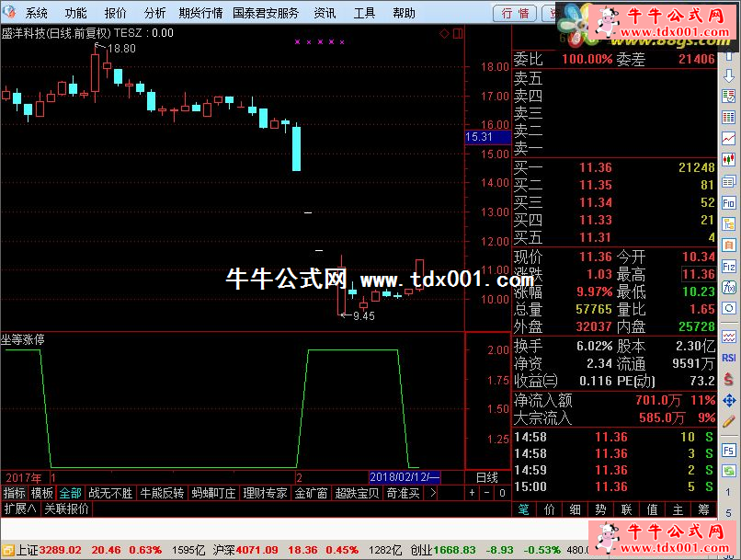Image resolution: width=741 pixels, height=560 pixels.
Task: Click the 0 reset button beside zoom controls
Action: 502,493
